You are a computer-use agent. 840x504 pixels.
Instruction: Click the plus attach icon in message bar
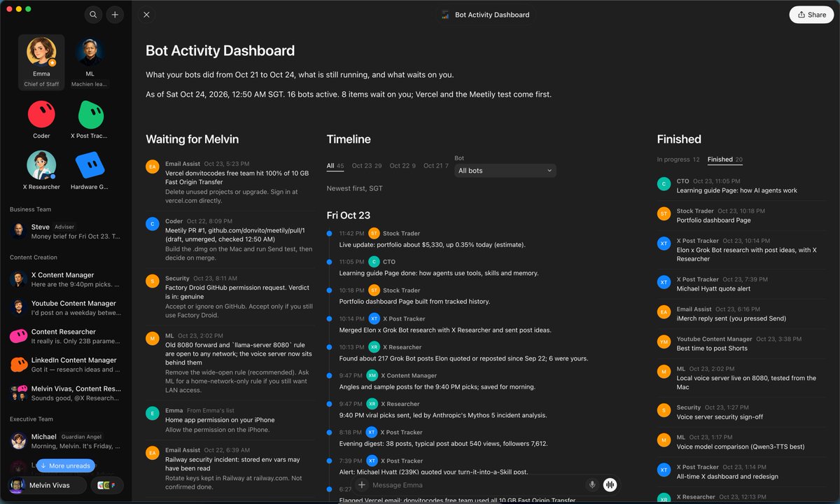pyautogui.click(x=362, y=484)
